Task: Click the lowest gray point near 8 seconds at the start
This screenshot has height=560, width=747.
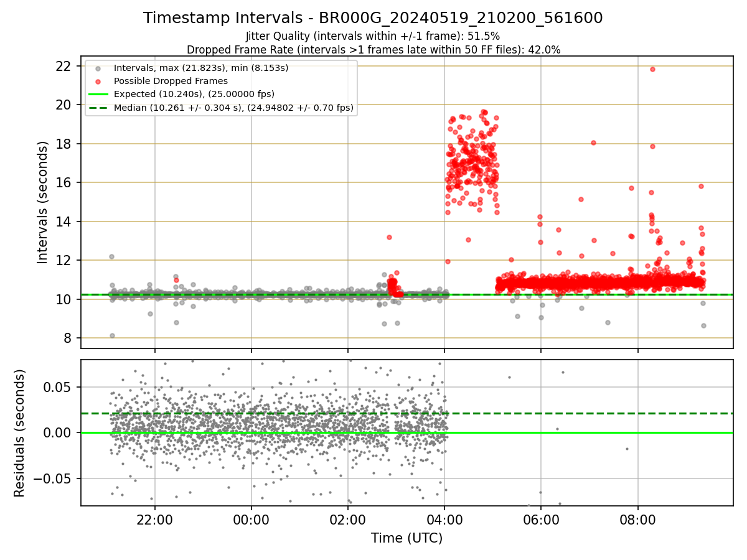Action: 112,335
